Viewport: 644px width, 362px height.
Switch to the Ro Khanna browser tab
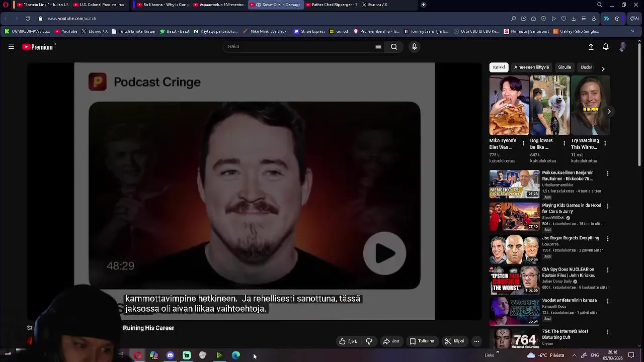click(162, 5)
